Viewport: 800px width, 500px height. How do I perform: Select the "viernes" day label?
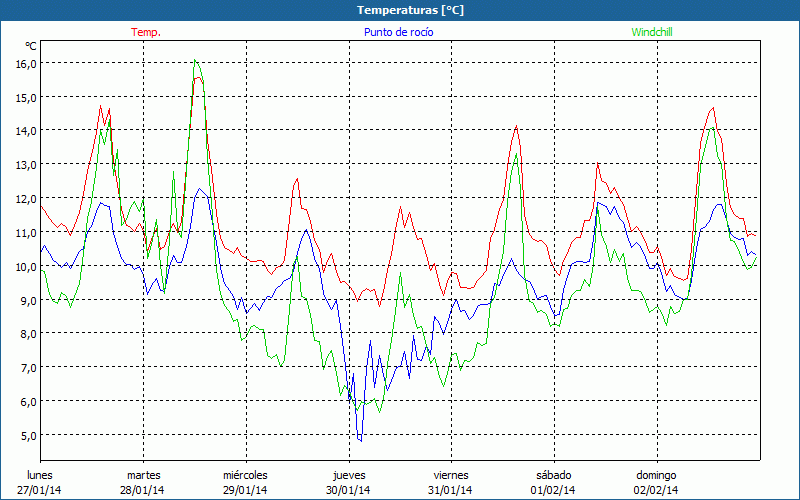pos(451,475)
